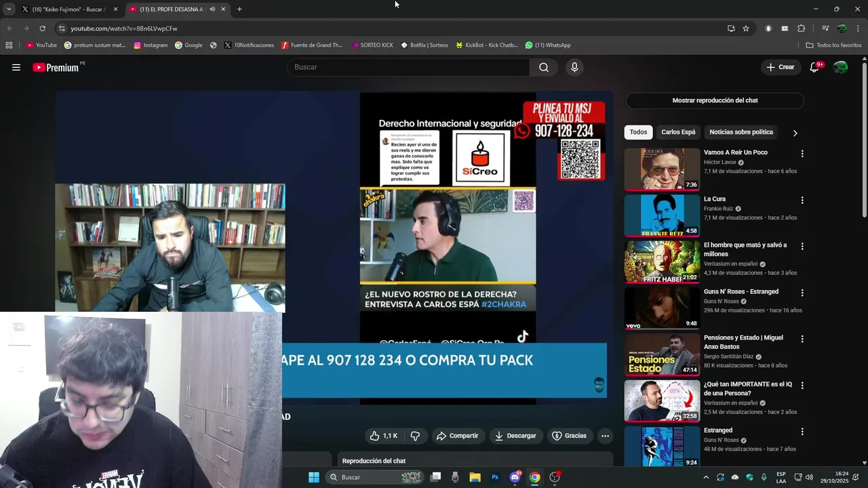Open File Explorer from the taskbar

(475, 477)
